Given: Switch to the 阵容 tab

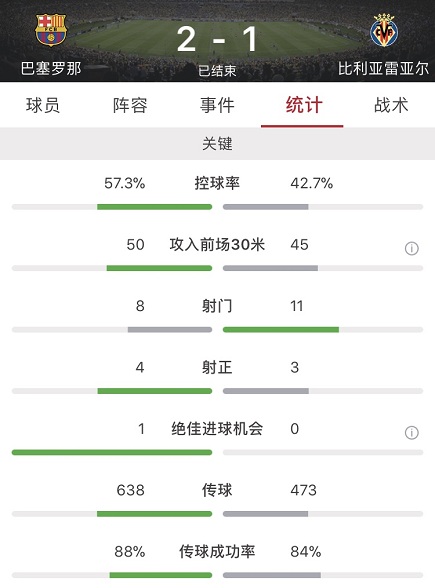Looking at the screenshot, I should tap(130, 105).
